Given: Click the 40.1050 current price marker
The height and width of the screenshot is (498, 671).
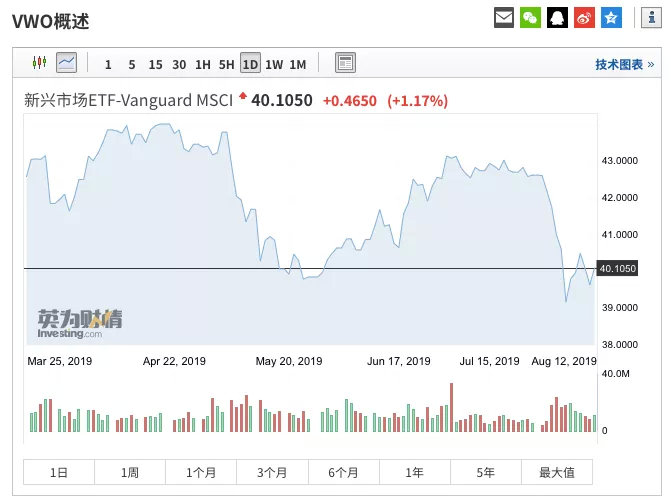Looking at the screenshot, I should tap(617, 268).
